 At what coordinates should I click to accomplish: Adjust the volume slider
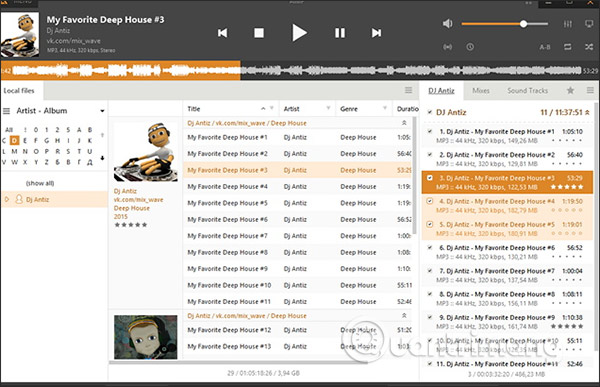504,24
